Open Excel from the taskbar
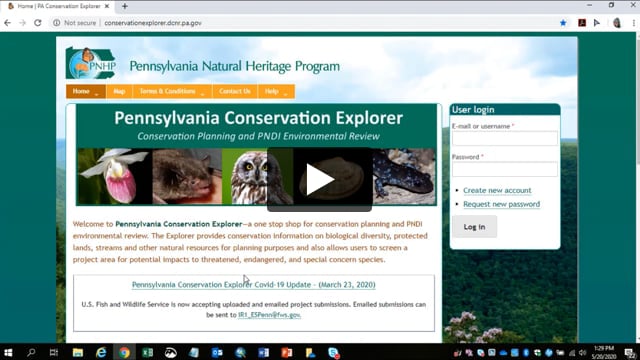Screen dimensions: 640x360 (147, 352)
